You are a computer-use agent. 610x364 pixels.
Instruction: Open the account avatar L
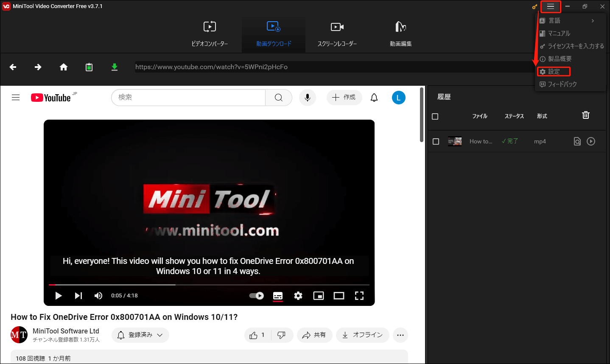(399, 98)
